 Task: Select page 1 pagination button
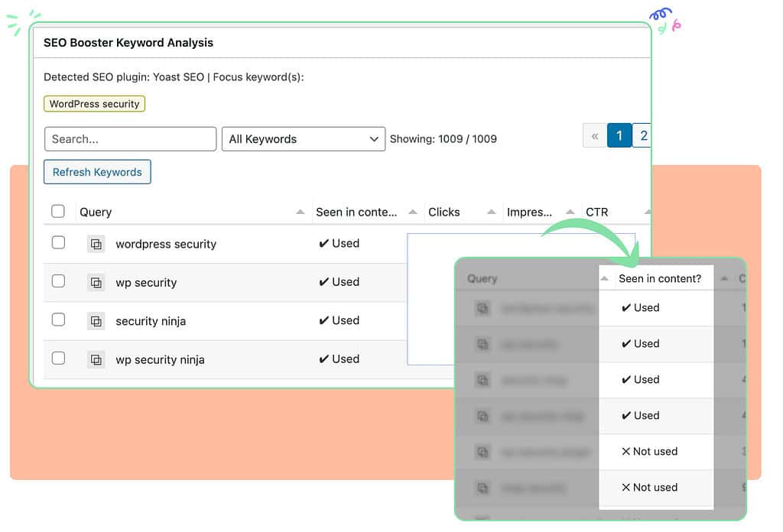click(619, 136)
